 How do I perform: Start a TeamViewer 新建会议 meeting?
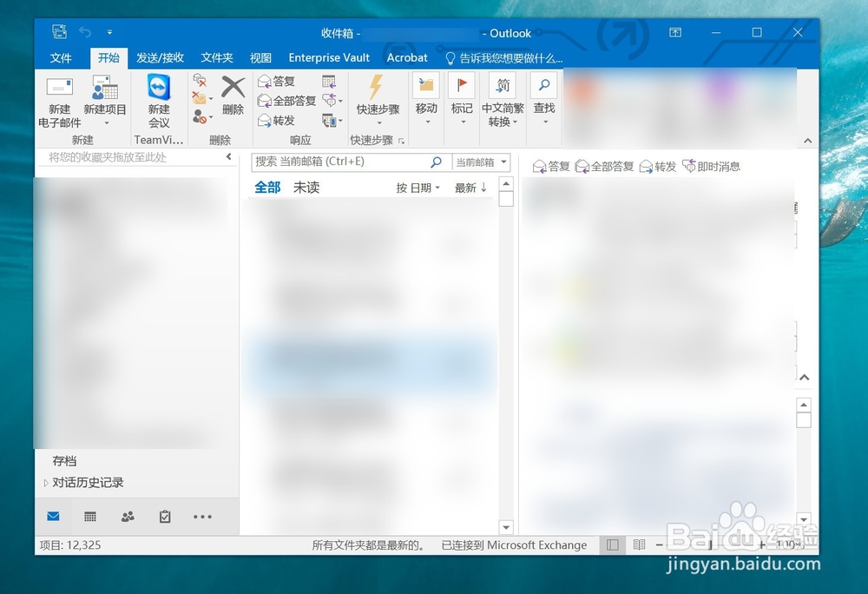click(159, 102)
